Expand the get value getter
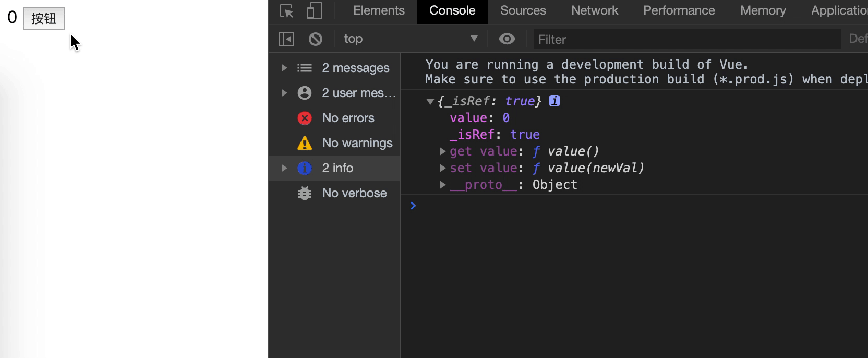 click(x=443, y=151)
